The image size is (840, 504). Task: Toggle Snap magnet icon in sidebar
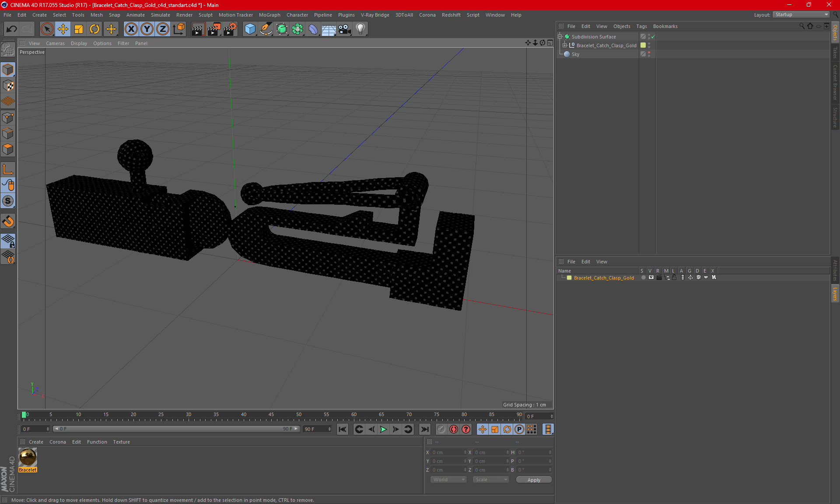[x=8, y=221]
